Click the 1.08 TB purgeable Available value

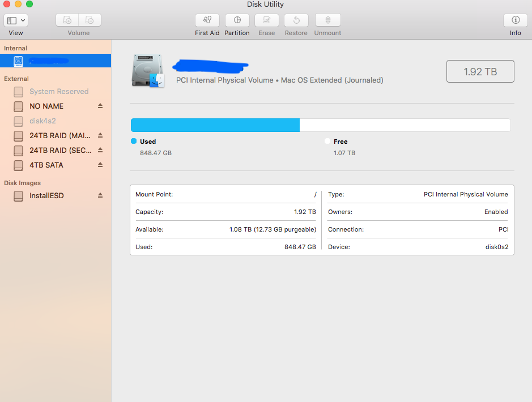[x=273, y=229]
